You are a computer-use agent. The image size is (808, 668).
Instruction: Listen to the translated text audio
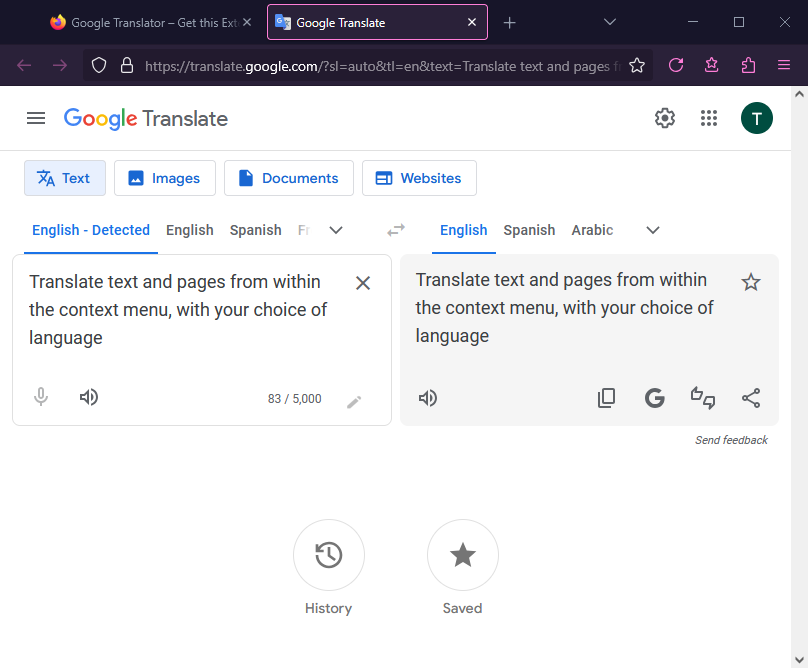click(x=428, y=398)
